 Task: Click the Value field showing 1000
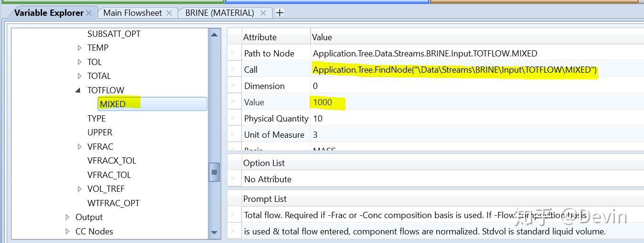pos(322,102)
